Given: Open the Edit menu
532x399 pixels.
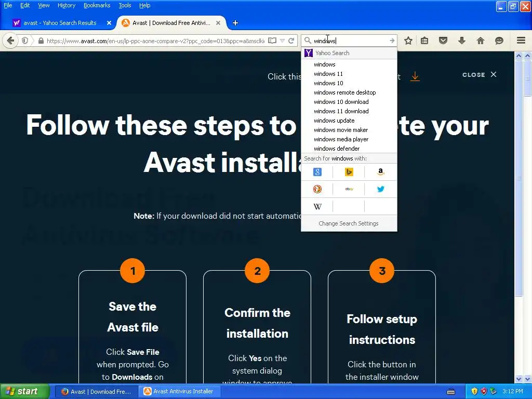Looking at the screenshot, I should click(x=25, y=5).
